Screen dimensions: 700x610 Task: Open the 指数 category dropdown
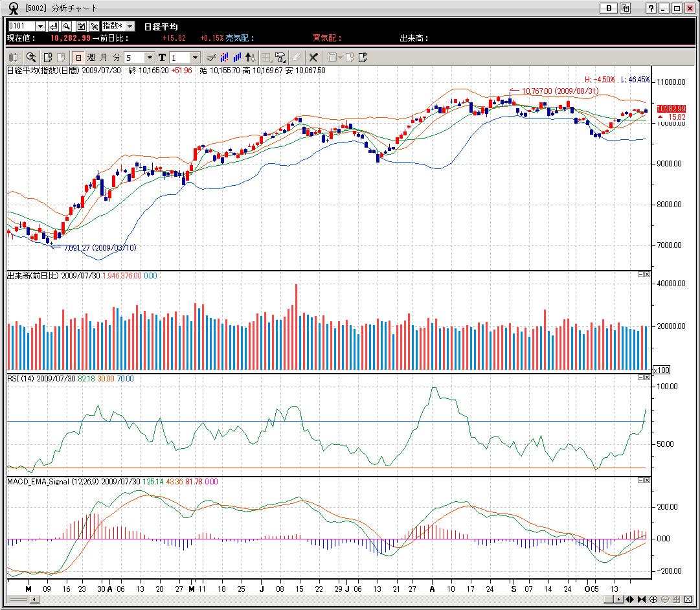click(x=130, y=27)
